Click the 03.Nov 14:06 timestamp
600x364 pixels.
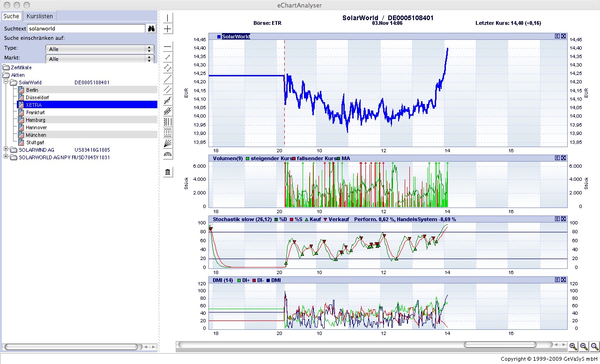click(388, 23)
